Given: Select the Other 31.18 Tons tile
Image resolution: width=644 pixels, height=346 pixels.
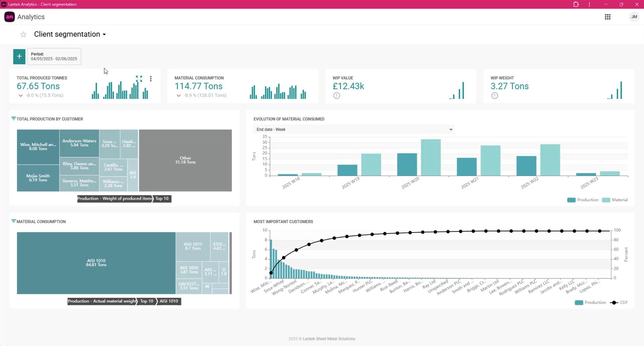Looking at the screenshot, I should click(185, 160).
